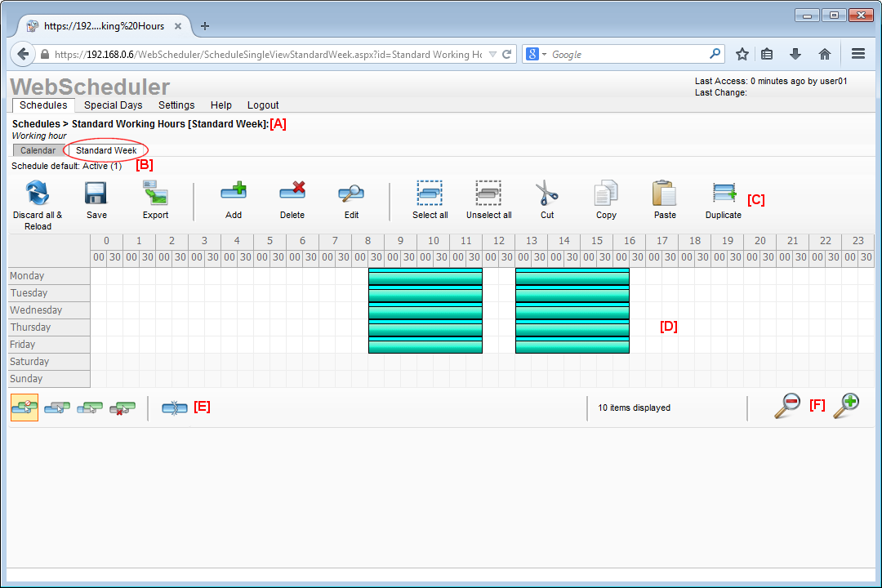882x588 pixels.
Task: Export the schedule
Action: tap(155, 194)
